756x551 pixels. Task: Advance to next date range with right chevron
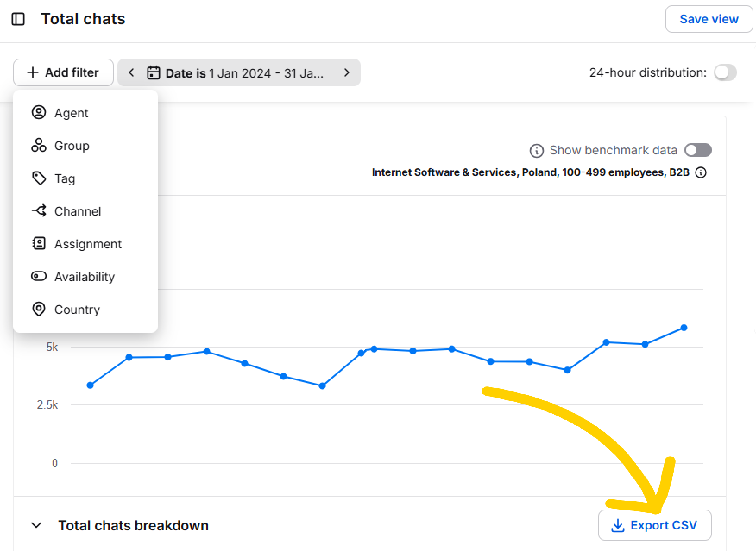[346, 72]
